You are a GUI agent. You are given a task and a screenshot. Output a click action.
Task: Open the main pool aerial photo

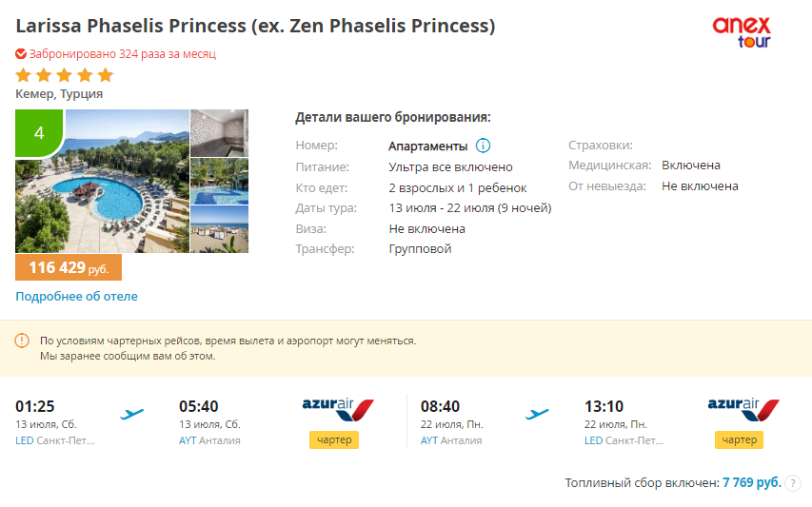[102, 181]
